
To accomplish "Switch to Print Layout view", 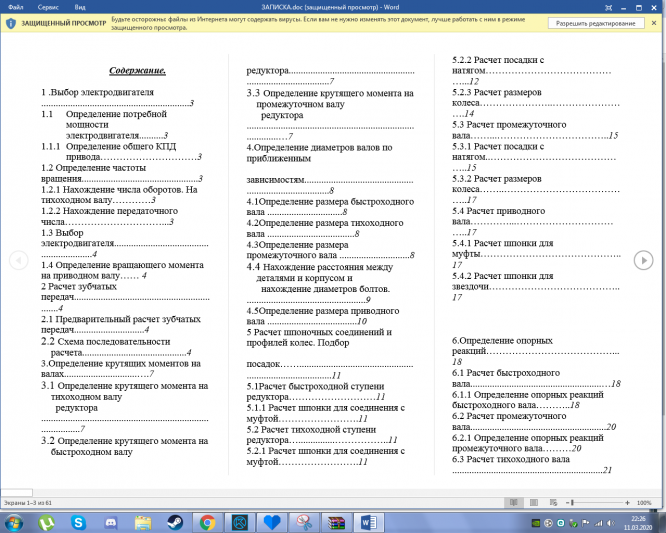I will pyautogui.click(x=534, y=502).
